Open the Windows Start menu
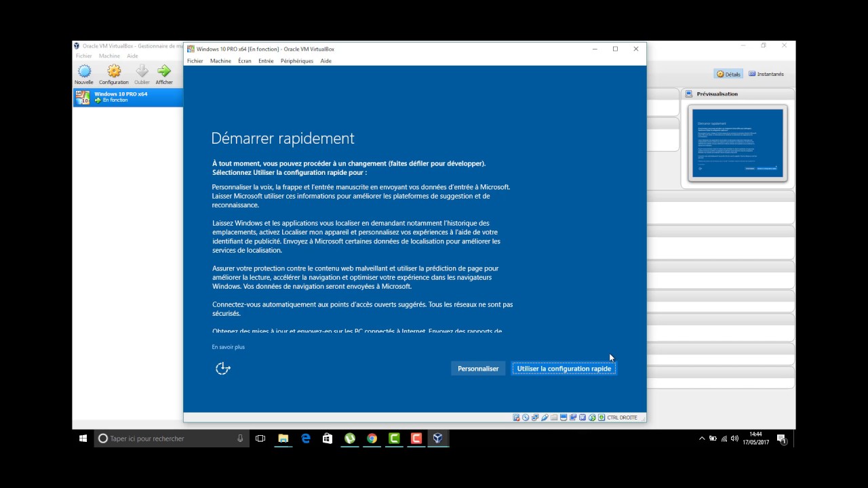The height and width of the screenshot is (488, 868). click(83, 439)
